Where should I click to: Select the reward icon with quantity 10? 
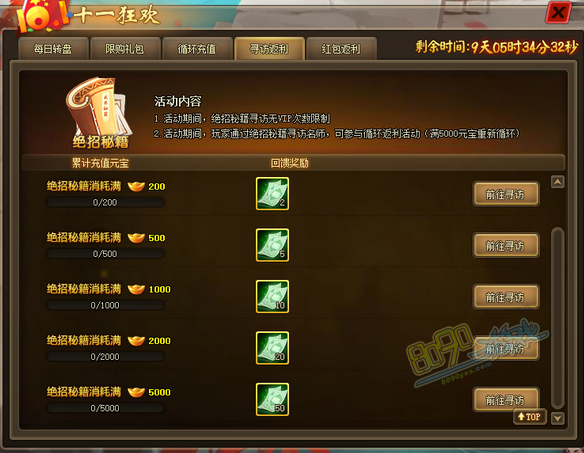(x=272, y=297)
